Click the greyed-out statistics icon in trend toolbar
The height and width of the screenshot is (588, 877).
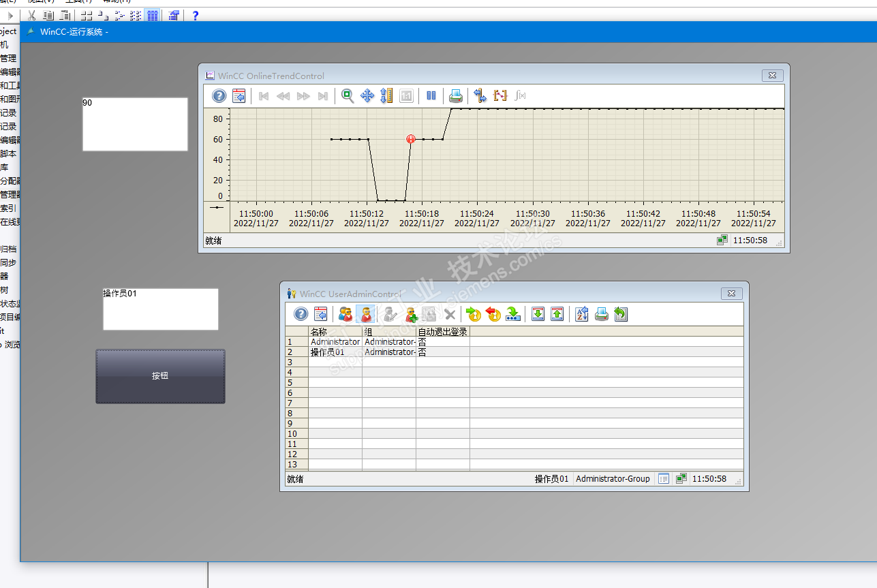tap(521, 96)
